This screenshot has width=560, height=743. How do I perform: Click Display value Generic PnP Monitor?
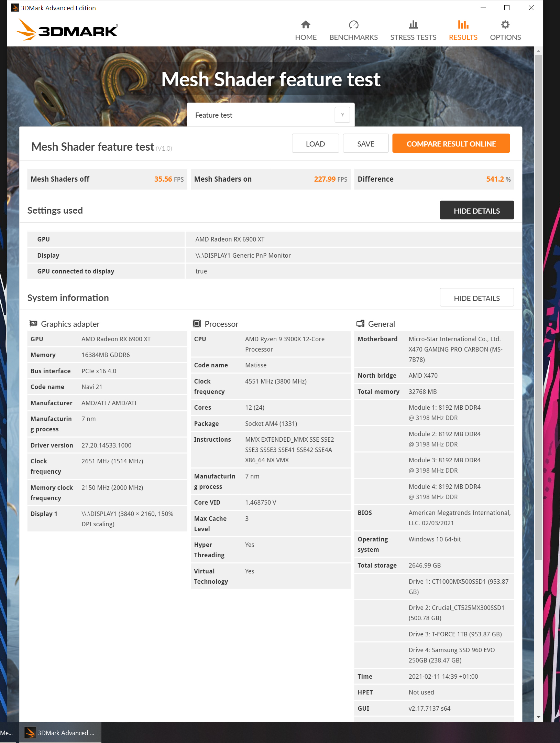click(243, 255)
